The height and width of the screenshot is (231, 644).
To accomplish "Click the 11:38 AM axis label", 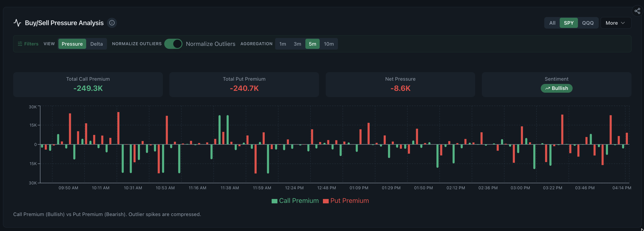I will 230,188.
